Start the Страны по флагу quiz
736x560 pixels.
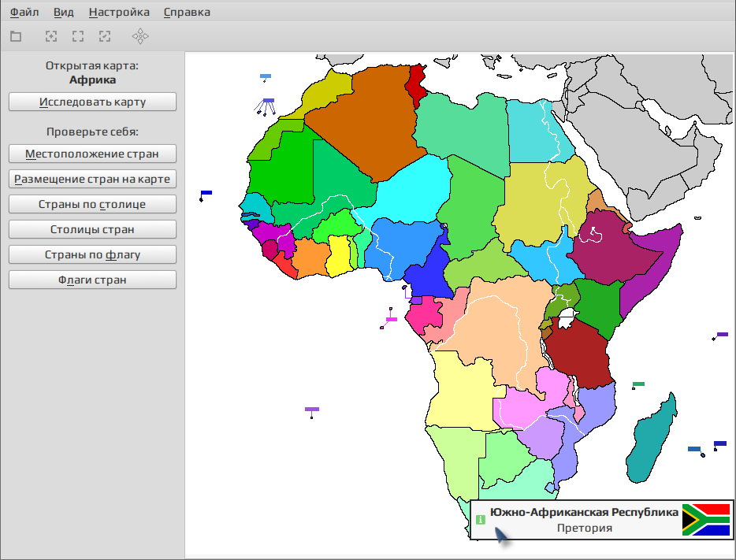tap(92, 254)
